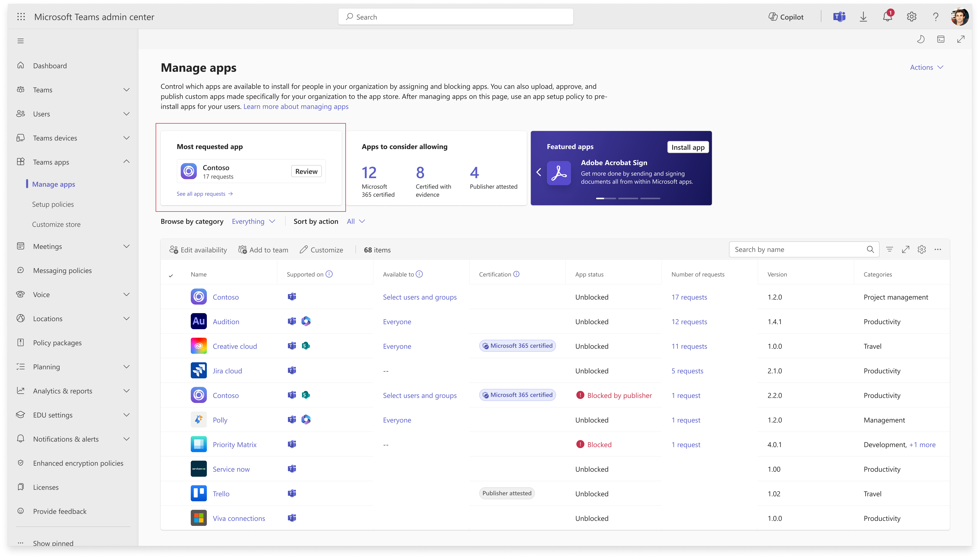Expand Teams devices section

click(127, 138)
